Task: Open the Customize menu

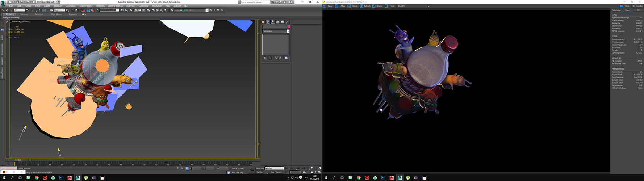Action: 143,6
